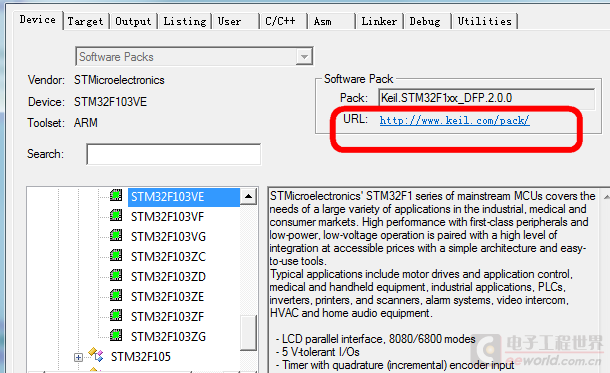Click the Search input field
This screenshot has height=373, width=610.
174,154
